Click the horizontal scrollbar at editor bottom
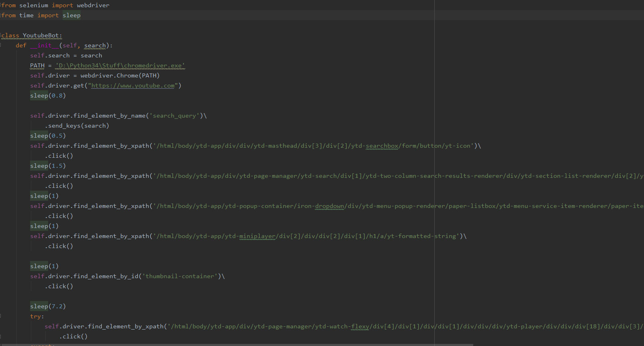Image resolution: width=644 pixels, height=346 pixels. [x=237, y=344]
